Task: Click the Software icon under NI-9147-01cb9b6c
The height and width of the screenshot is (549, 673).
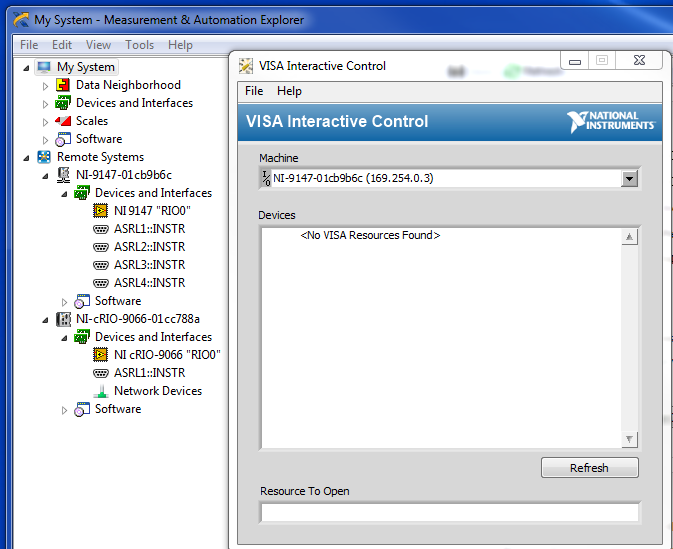Action: click(82, 301)
